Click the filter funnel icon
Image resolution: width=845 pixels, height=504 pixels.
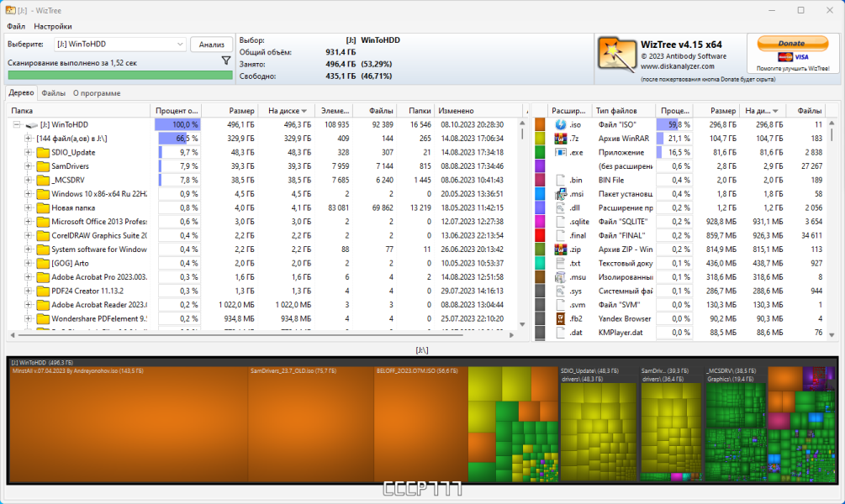point(226,60)
